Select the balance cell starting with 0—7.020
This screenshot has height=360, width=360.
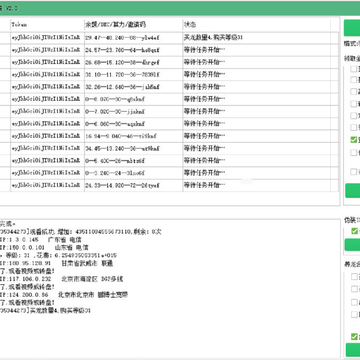click(x=133, y=112)
